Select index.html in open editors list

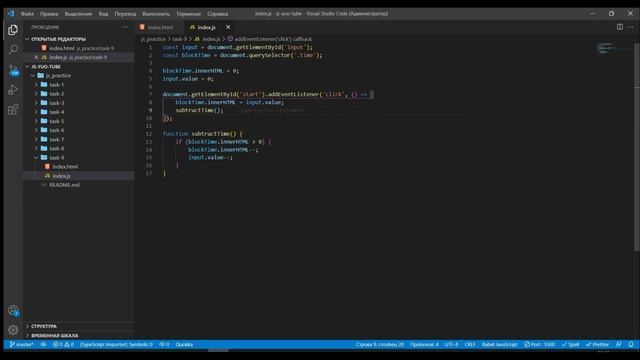tap(78, 48)
